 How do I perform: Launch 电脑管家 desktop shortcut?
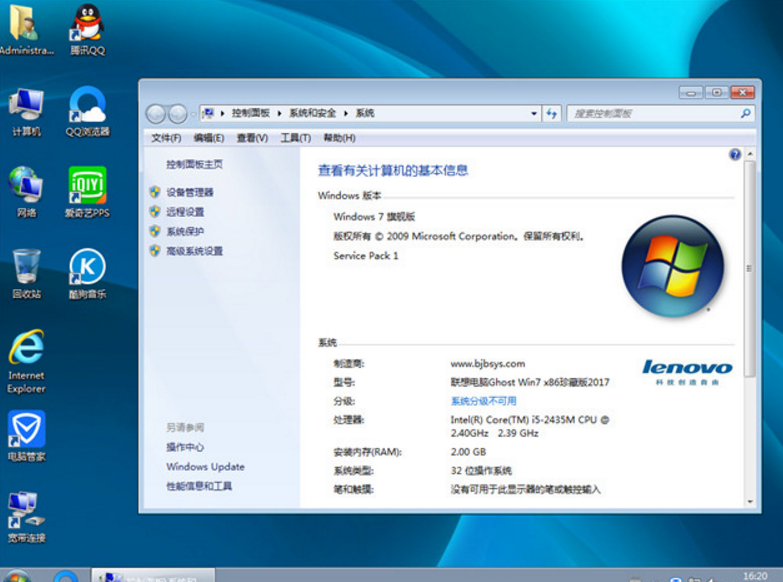[26, 436]
